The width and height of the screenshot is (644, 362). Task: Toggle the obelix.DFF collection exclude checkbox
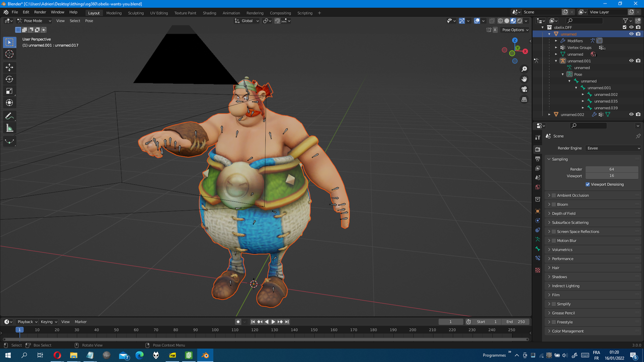[x=624, y=28]
